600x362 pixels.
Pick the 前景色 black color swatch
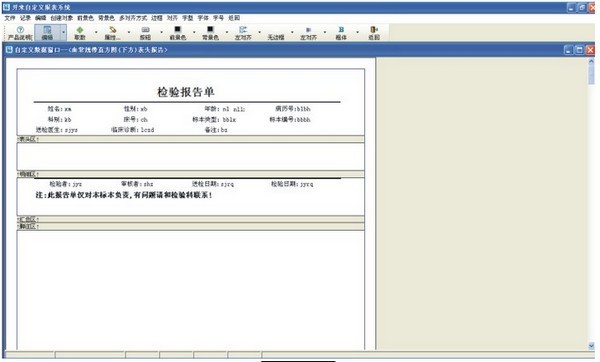click(178, 29)
